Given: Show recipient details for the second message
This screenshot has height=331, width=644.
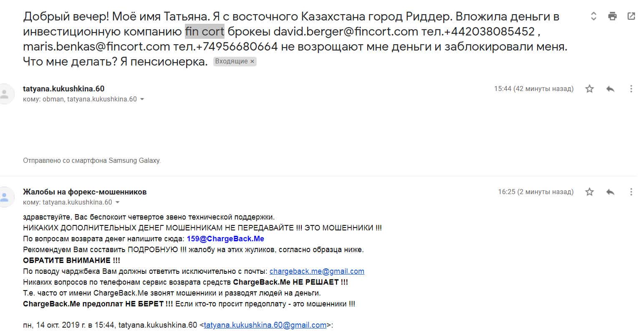Looking at the screenshot, I should [118, 202].
